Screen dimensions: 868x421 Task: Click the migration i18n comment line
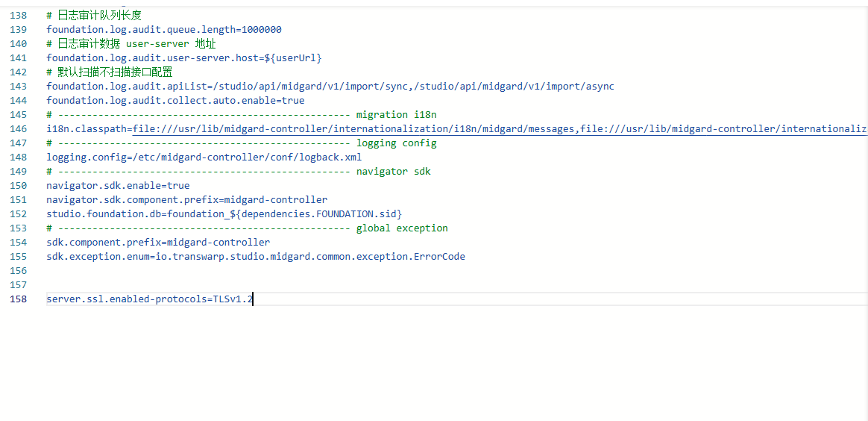click(x=242, y=115)
